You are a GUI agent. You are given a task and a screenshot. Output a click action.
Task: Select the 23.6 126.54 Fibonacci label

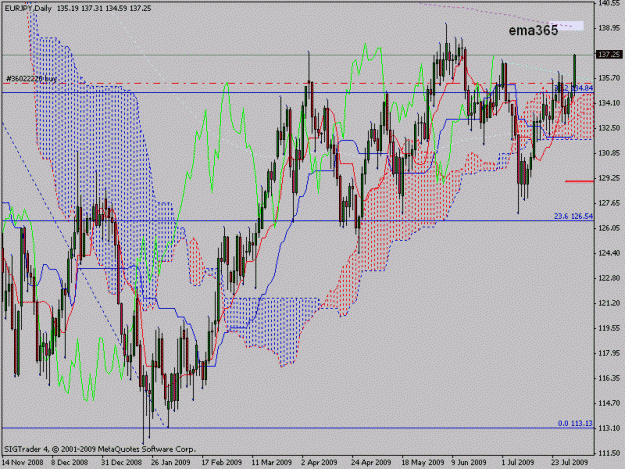[x=573, y=216]
